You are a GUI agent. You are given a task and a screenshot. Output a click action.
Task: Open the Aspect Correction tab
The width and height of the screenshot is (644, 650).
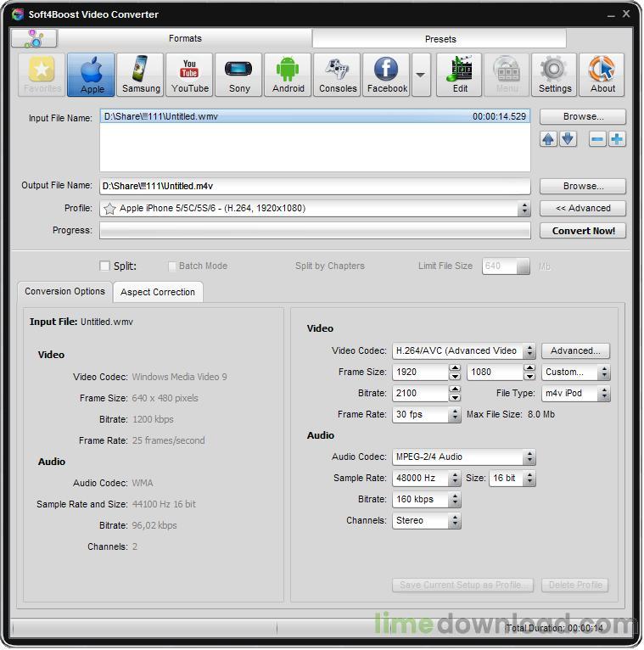point(158,292)
